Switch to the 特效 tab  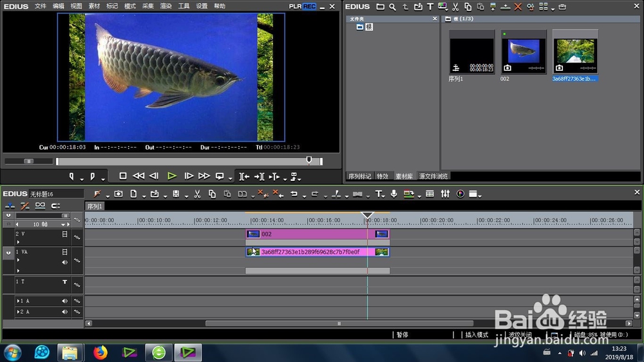[x=383, y=176]
